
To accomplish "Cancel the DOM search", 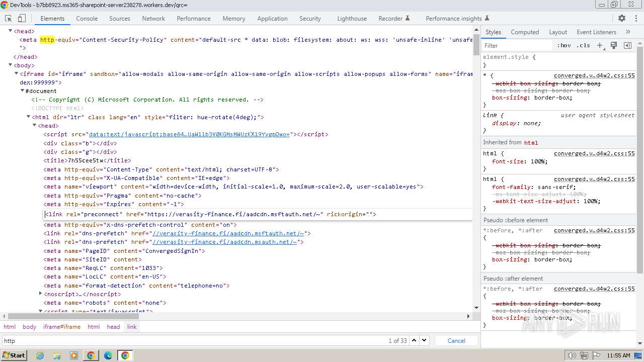I will pyautogui.click(x=456, y=340).
